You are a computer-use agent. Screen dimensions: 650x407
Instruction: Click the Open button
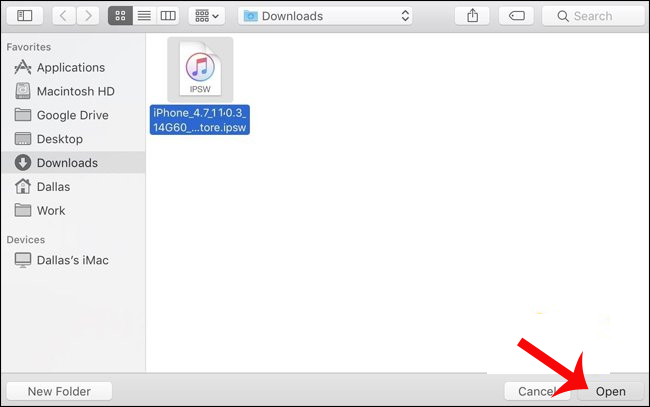click(611, 391)
